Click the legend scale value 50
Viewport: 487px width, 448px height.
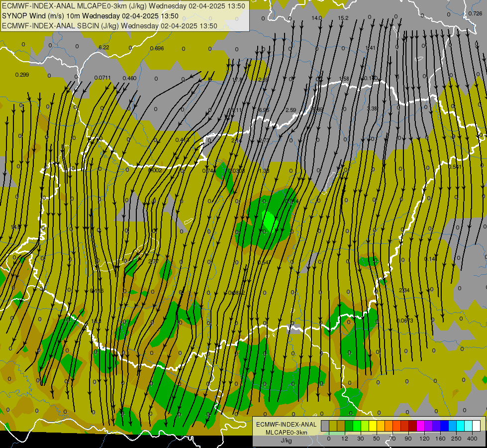coord(377,439)
